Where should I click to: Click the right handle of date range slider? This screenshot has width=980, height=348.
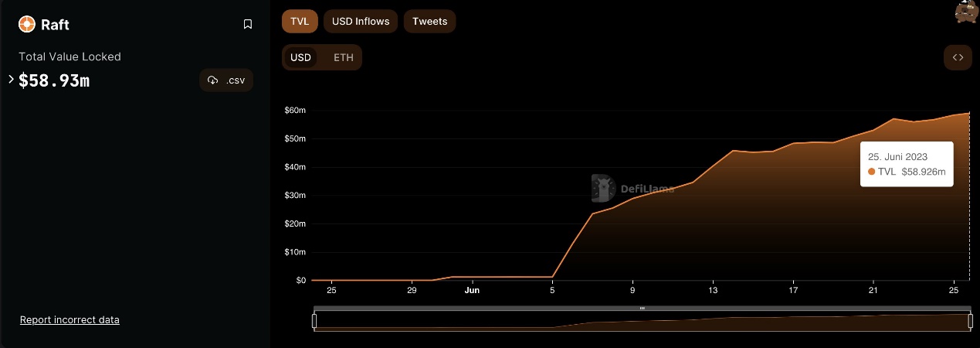pos(971,320)
